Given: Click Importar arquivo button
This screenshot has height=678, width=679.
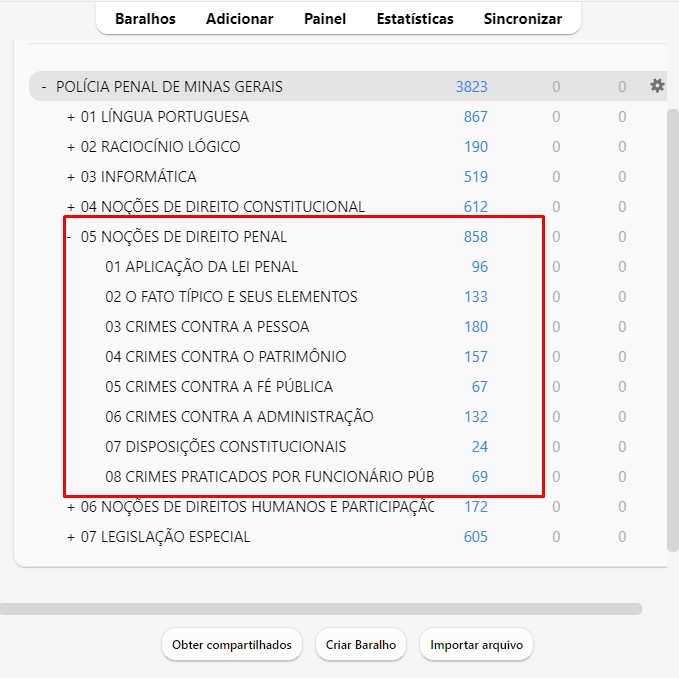Looking at the screenshot, I should 476,645.
